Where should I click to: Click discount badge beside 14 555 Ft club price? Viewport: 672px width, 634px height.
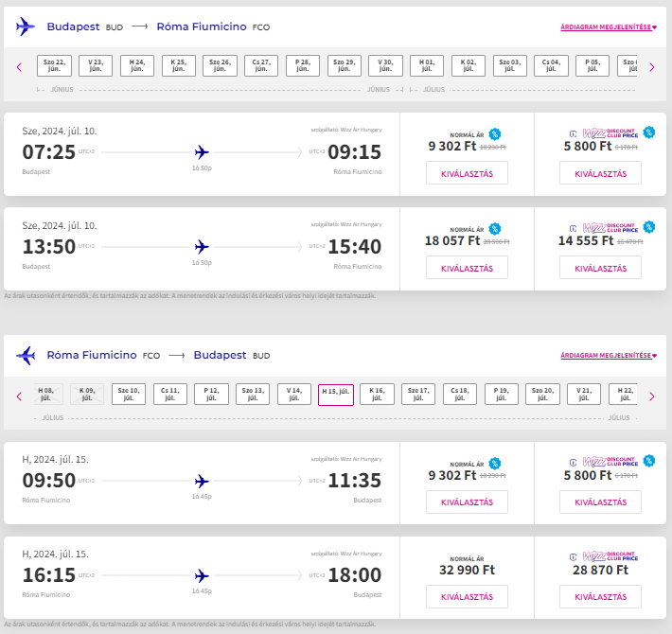point(649,226)
